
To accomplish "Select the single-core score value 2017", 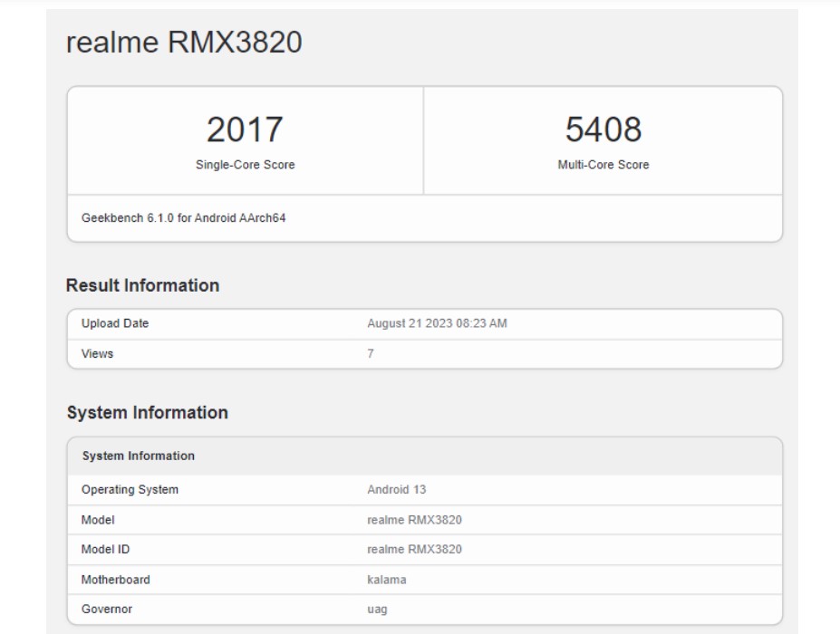I will tap(245, 129).
